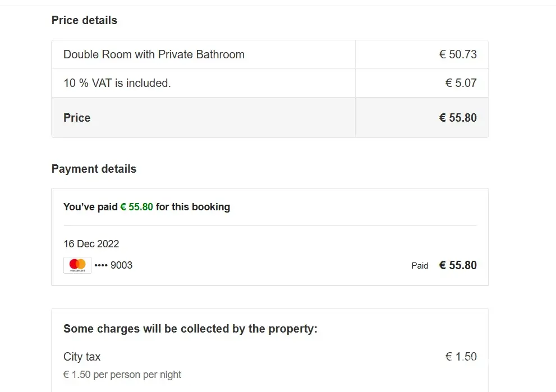Click the bold € 55.80 total price
The height and width of the screenshot is (392, 556).
[x=458, y=118]
